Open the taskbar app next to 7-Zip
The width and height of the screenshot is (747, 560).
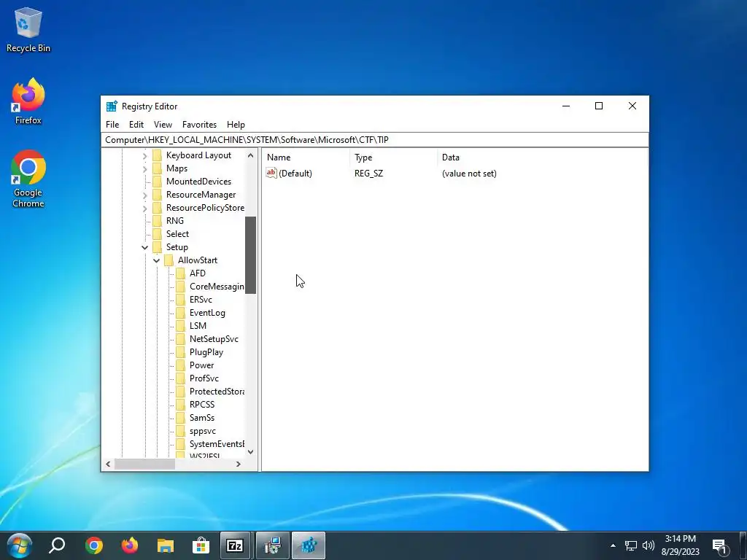[273, 545]
